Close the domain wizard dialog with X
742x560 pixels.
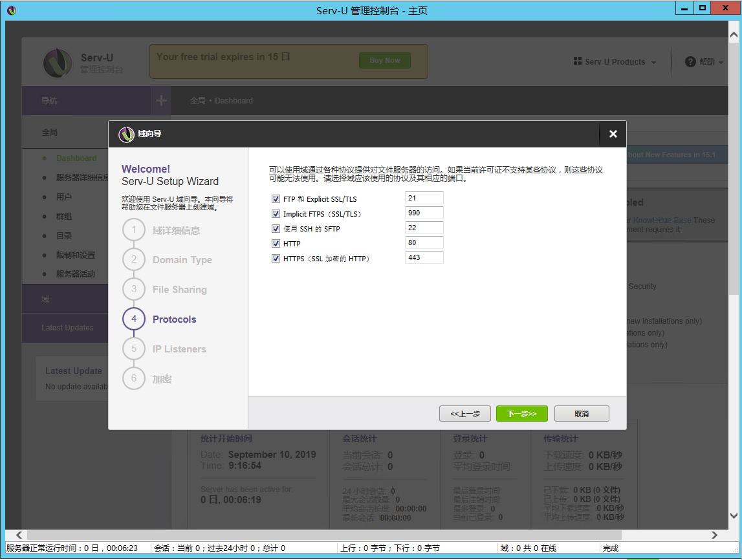(613, 134)
